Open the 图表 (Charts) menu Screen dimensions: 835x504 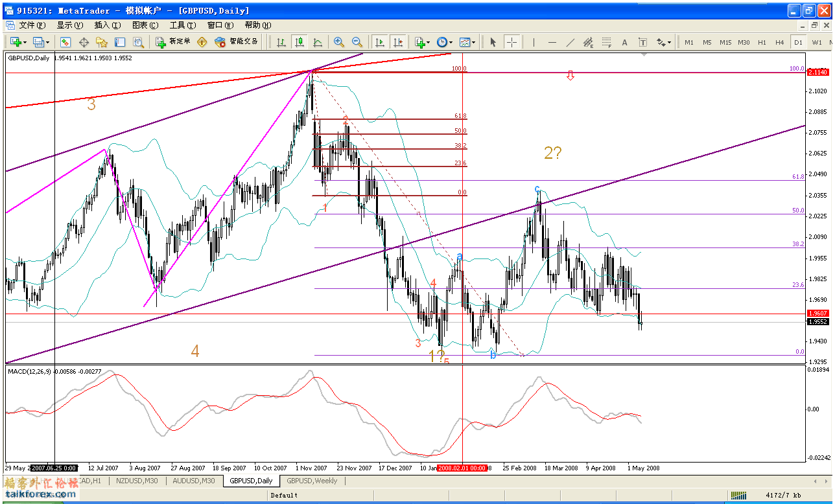(145, 25)
